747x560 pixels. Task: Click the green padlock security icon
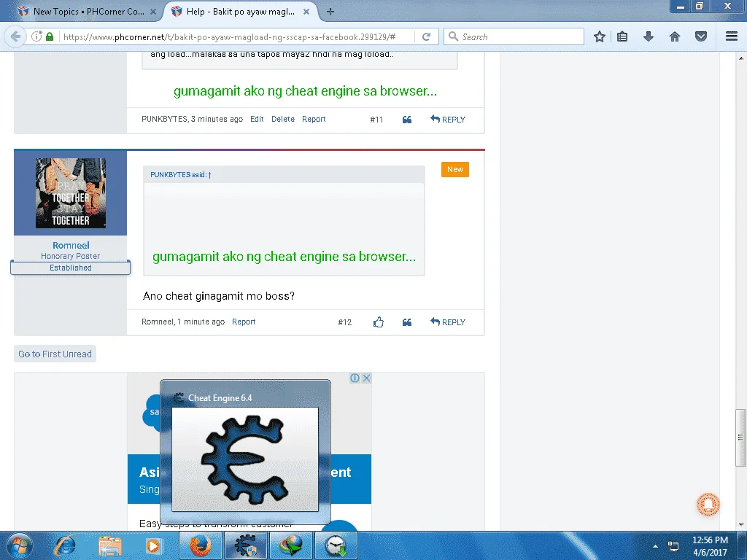point(49,36)
